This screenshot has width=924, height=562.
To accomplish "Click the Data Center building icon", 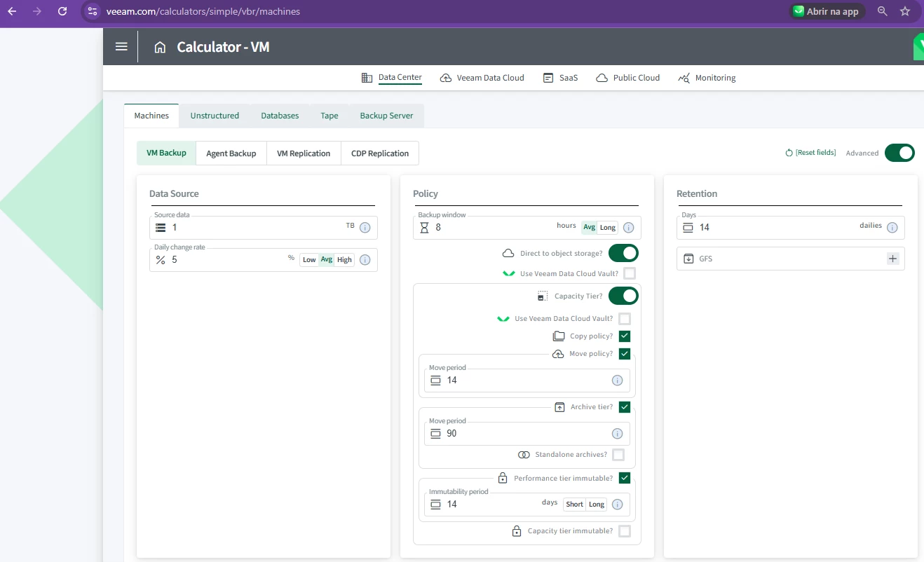I will [367, 78].
